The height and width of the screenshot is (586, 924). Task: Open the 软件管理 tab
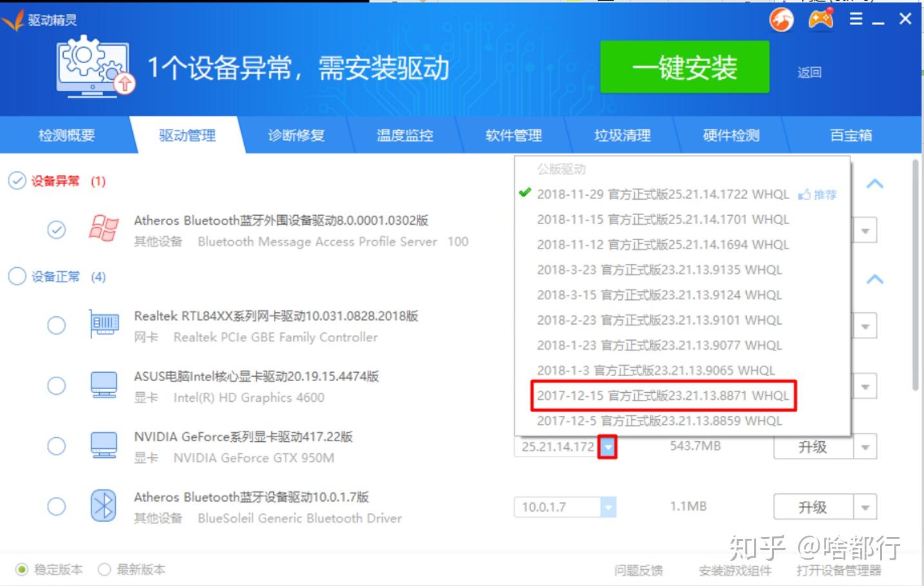[x=514, y=135]
